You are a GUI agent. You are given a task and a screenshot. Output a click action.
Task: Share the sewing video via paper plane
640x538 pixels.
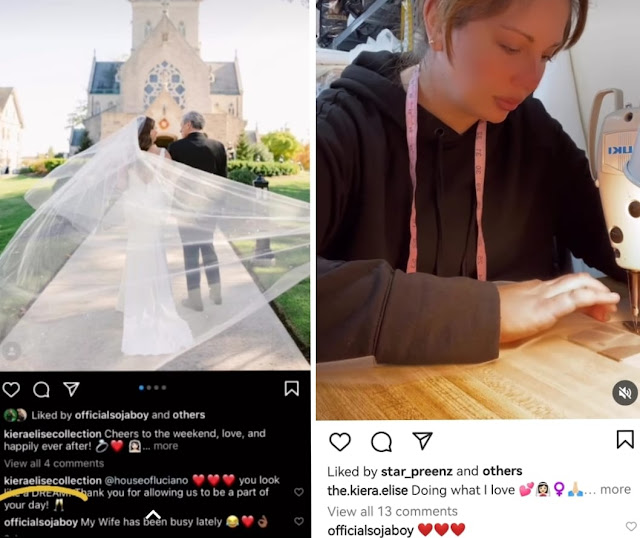[422, 441]
